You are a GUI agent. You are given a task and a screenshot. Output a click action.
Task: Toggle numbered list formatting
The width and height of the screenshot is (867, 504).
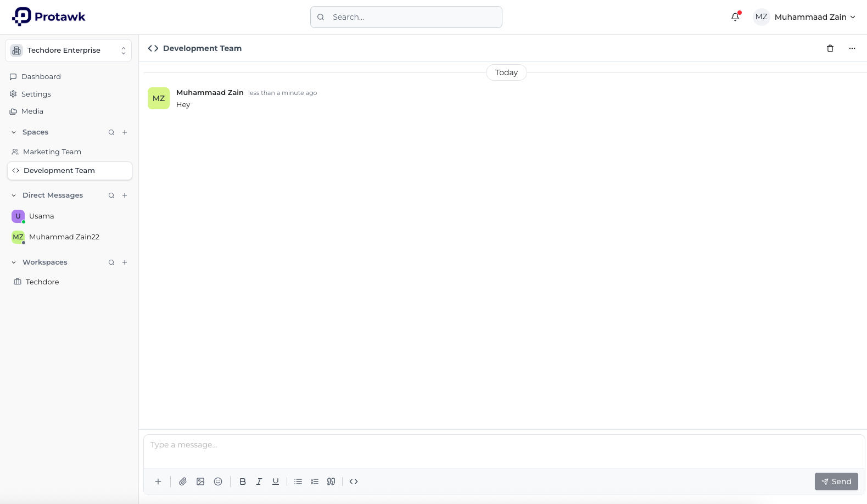pyautogui.click(x=315, y=481)
